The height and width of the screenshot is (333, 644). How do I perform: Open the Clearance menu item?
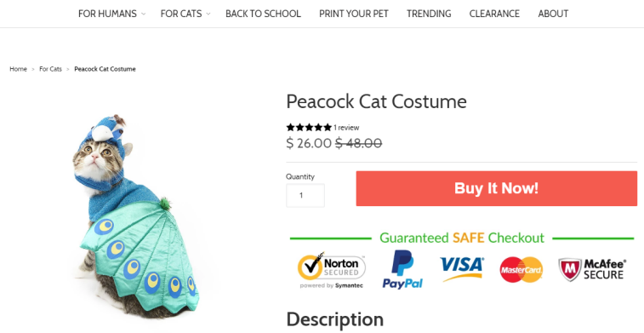494,14
